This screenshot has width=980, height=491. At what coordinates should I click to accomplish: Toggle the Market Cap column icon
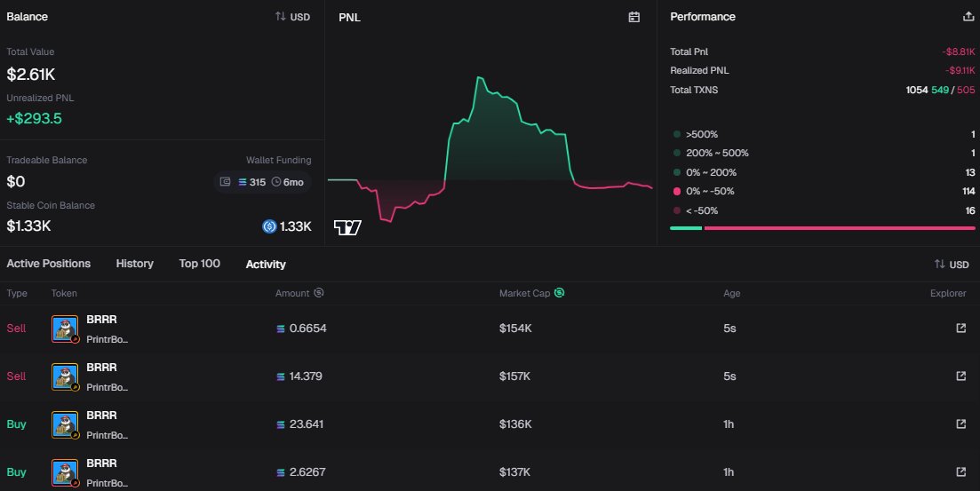pos(560,293)
